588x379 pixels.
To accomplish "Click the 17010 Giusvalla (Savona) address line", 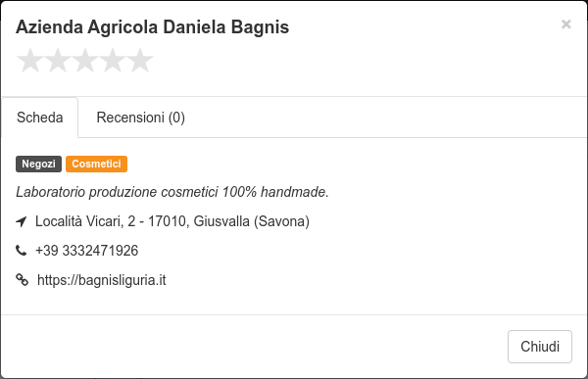I will (x=228, y=221).
